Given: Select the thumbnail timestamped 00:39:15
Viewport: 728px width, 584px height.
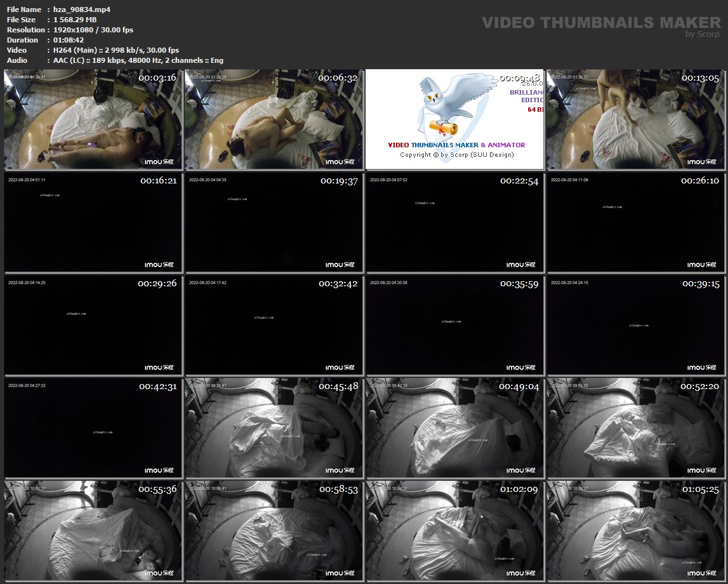Looking at the screenshot, I should (635, 326).
